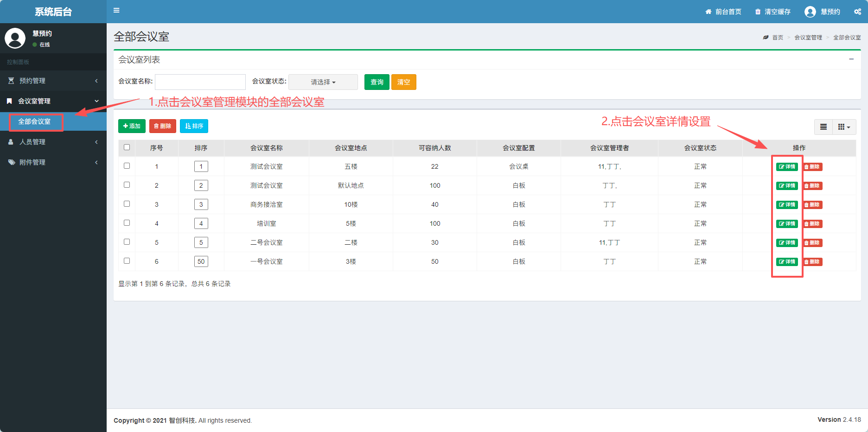Click the green 查询 button
This screenshot has width=868, height=432.
pyautogui.click(x=377, y=82)
